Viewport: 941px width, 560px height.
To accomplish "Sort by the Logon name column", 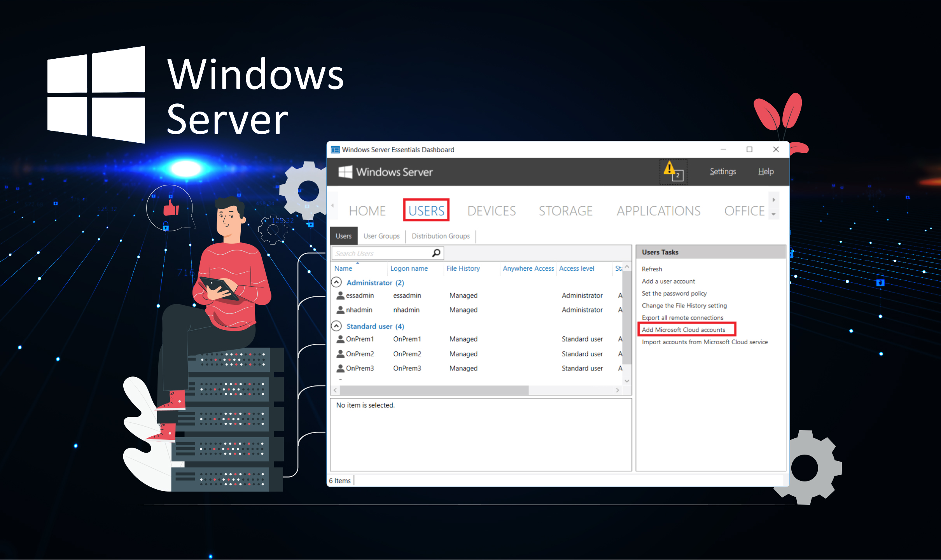I will click(x=409, y=268).
